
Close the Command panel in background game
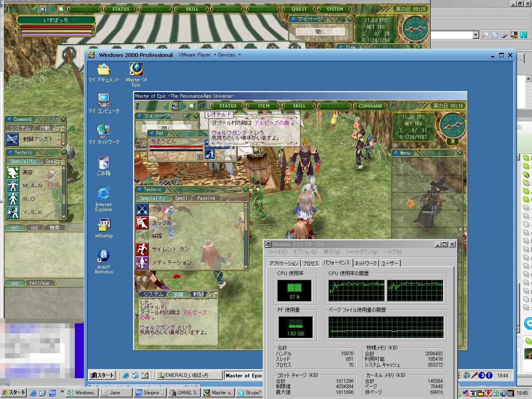tap(64, 119)
